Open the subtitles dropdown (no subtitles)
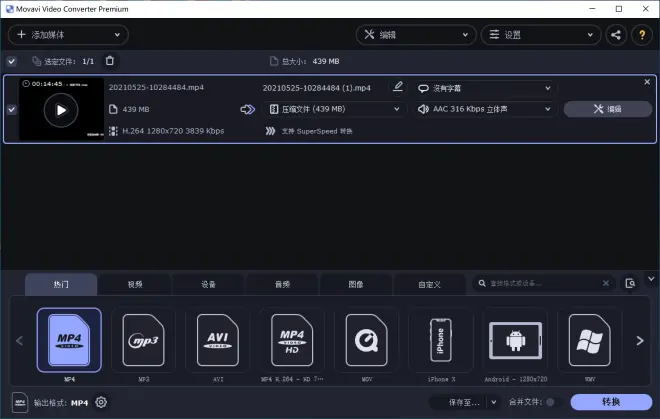The width and height of the screenshot is (660, 419). point(484,88)
